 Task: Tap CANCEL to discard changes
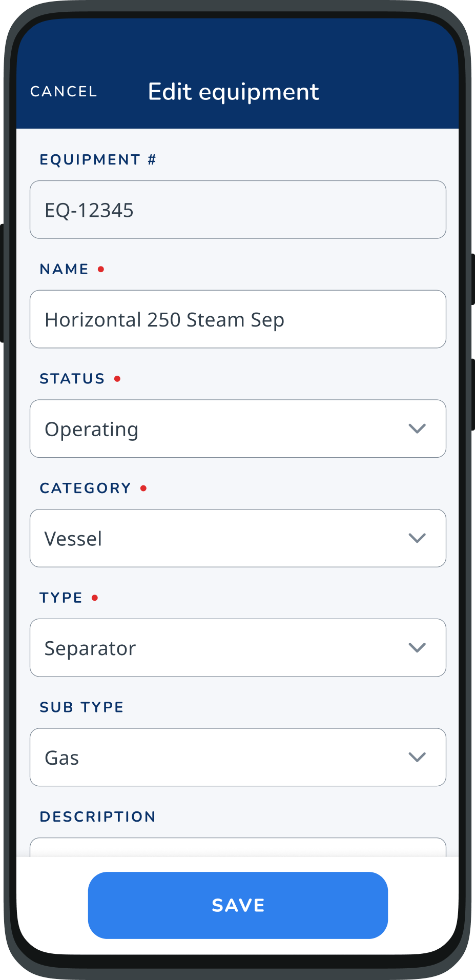[64, 91]
